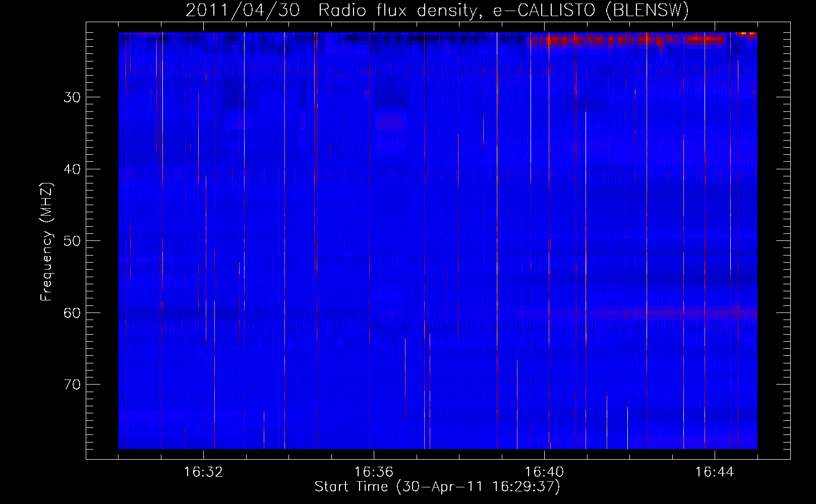Click the 50 frequency tick label

pos(72,241)
